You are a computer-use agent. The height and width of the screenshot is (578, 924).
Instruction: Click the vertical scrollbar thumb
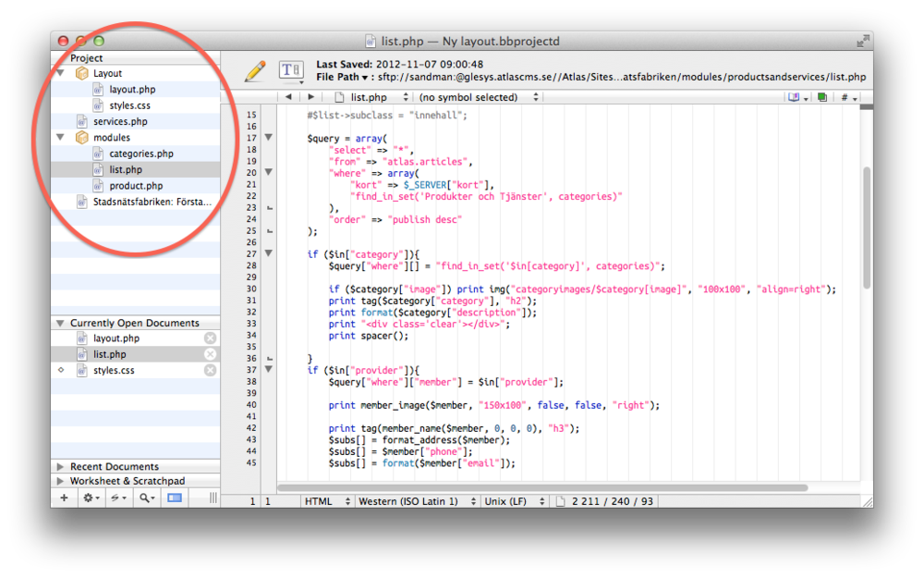(x=867, y=228)
